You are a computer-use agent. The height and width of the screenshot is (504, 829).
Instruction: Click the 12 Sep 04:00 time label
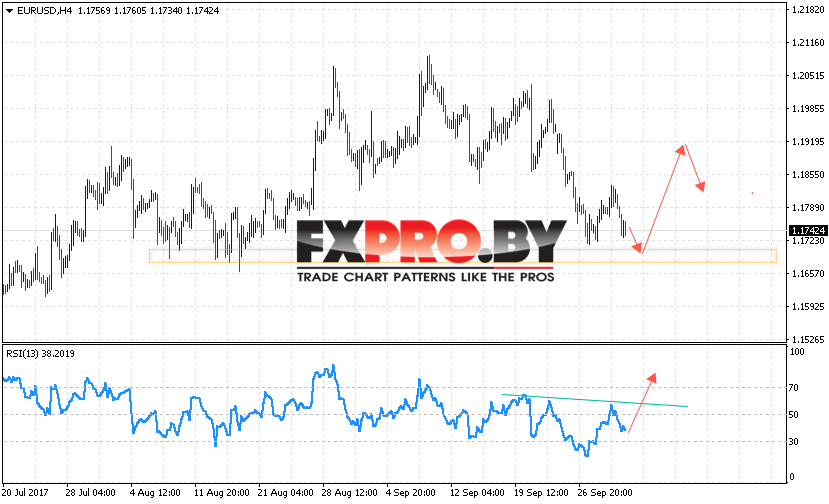coord(477,492)
